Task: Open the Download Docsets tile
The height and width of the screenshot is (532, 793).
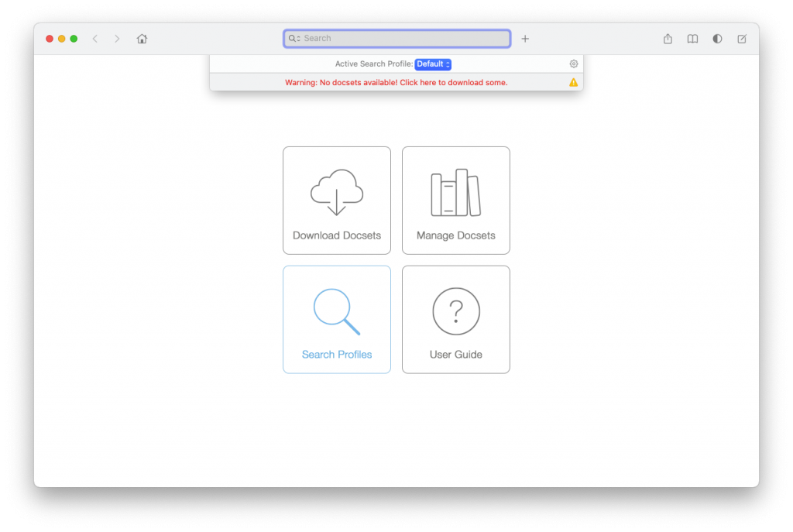Action: point(337,201)
